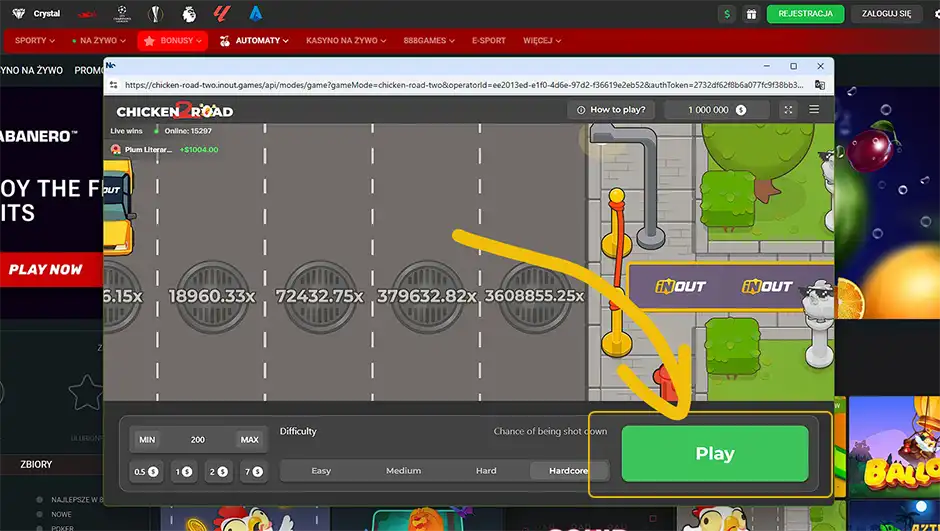Expand the KASYNO NA ŻYWO dropdown

pos(346,41)
